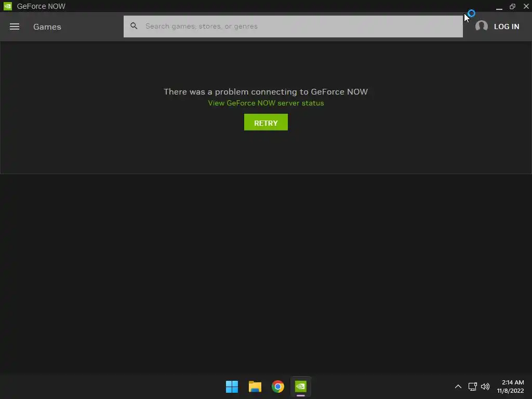Focus the search games, stores, or genres field
This screenshot has height=399, width=532.
click(x=293, y=26)
